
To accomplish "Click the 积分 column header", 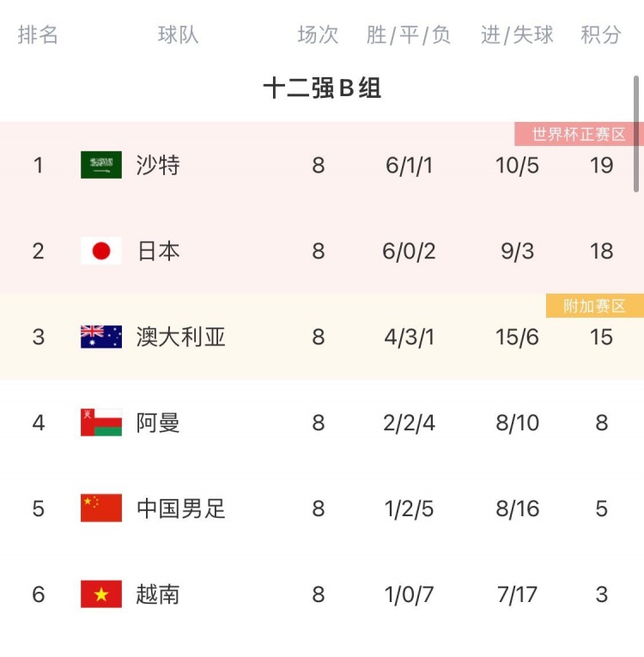I will pos(600,34).
